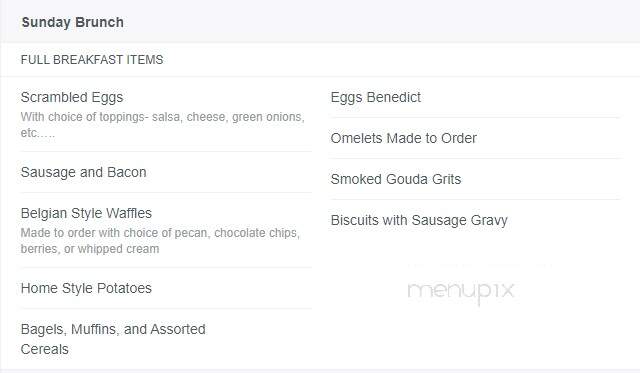Select Home Style Potatoes
This screenshot has width=640, height=373.
[x=86, y=288]
